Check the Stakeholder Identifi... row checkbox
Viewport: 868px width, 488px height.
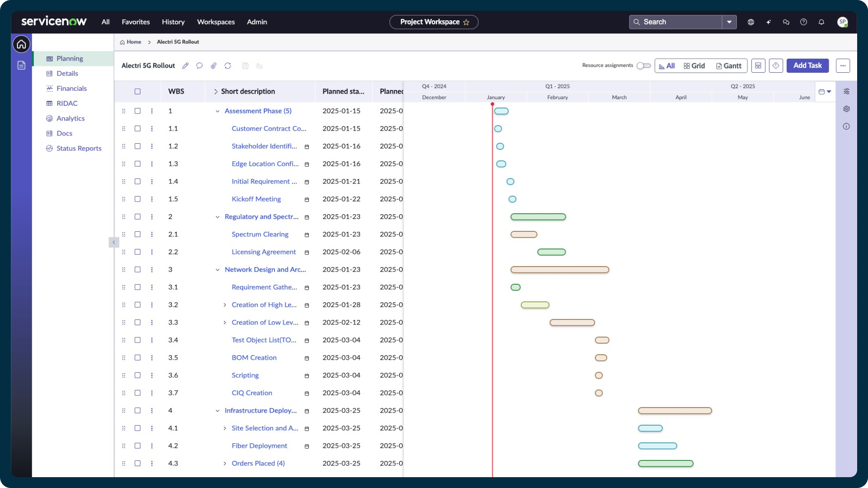pos(137,146)
